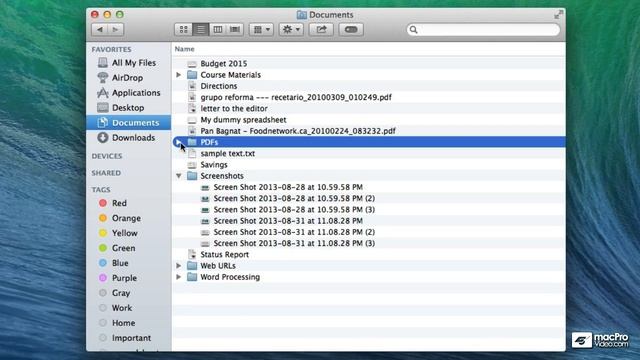
Task: Select Screen Shot 2013-08-31 11.08.28 PM (3)
Action: click(x=294, y=243)
